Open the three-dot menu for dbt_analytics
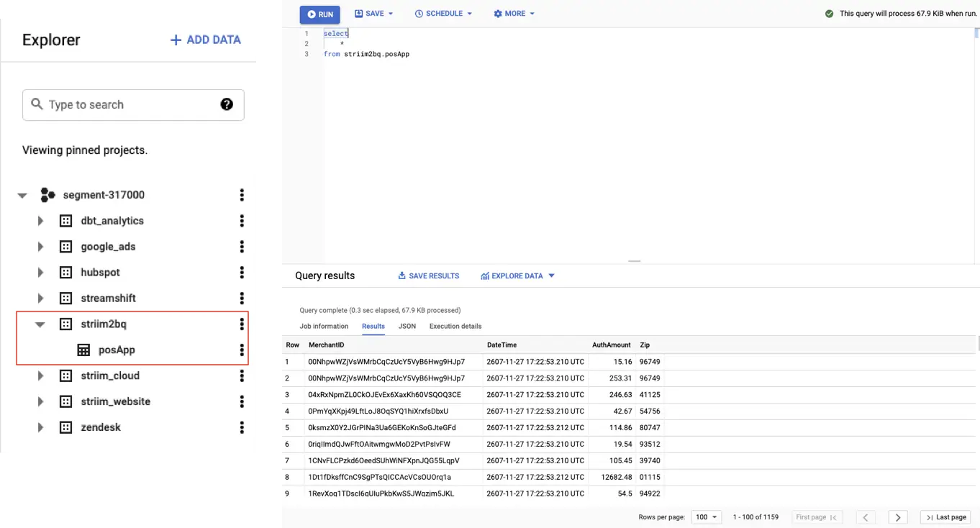 tap(242, 221)
